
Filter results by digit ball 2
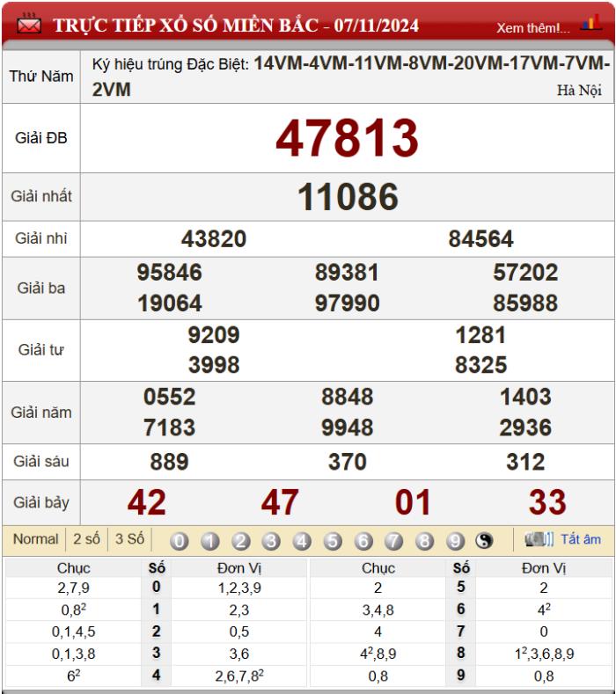click(x=241, y=541)
